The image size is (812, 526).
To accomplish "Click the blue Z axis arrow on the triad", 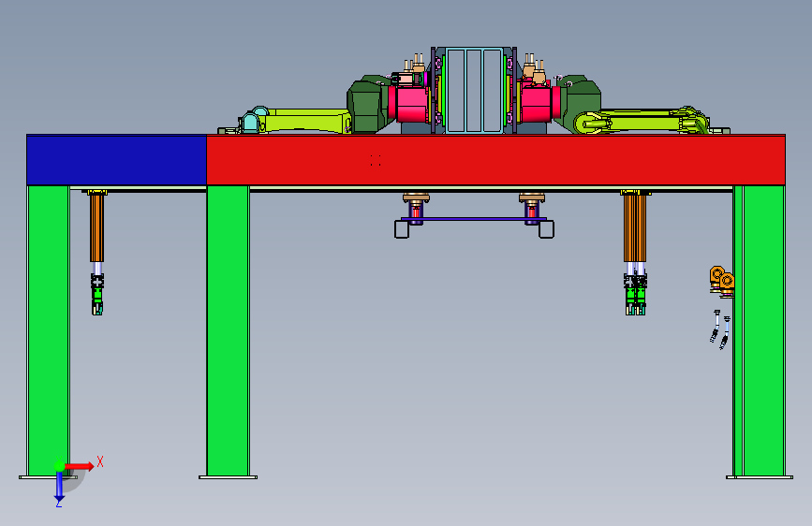I will tap(59, 486).
